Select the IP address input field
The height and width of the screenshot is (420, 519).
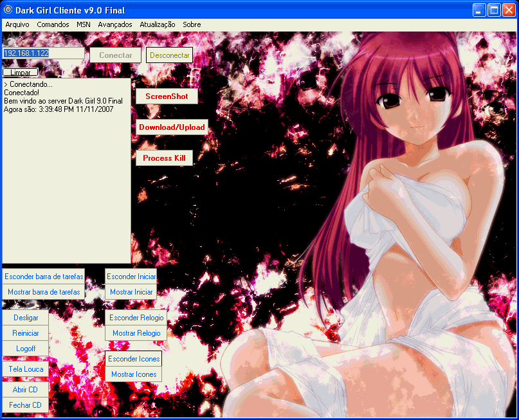coord(42,54)
